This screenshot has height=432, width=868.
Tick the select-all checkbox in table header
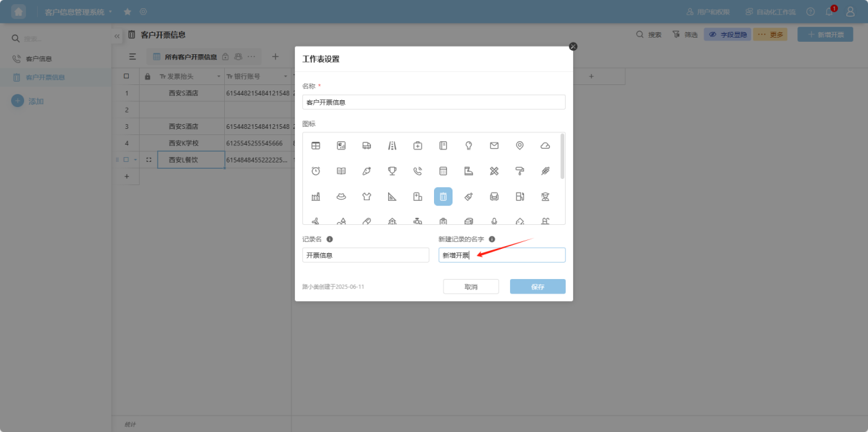pos(126,76)
